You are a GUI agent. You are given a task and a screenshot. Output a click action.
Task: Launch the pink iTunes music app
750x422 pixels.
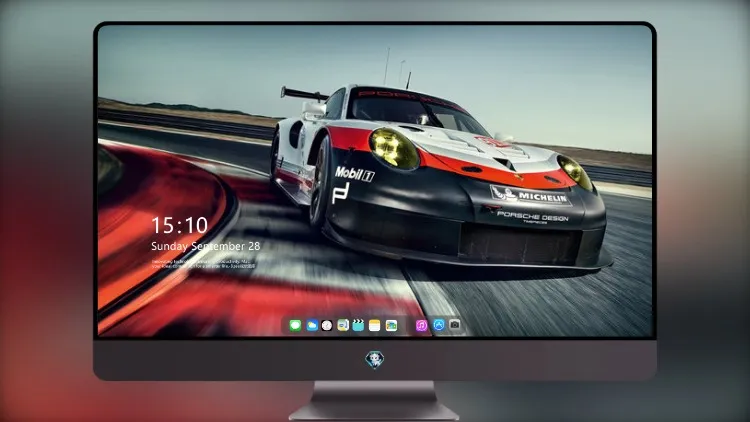(421, 325)
